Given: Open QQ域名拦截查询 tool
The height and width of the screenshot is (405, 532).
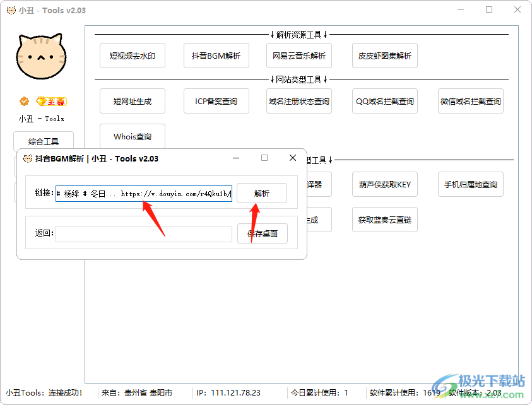Looking at the screenshot, I should [385, 101].
